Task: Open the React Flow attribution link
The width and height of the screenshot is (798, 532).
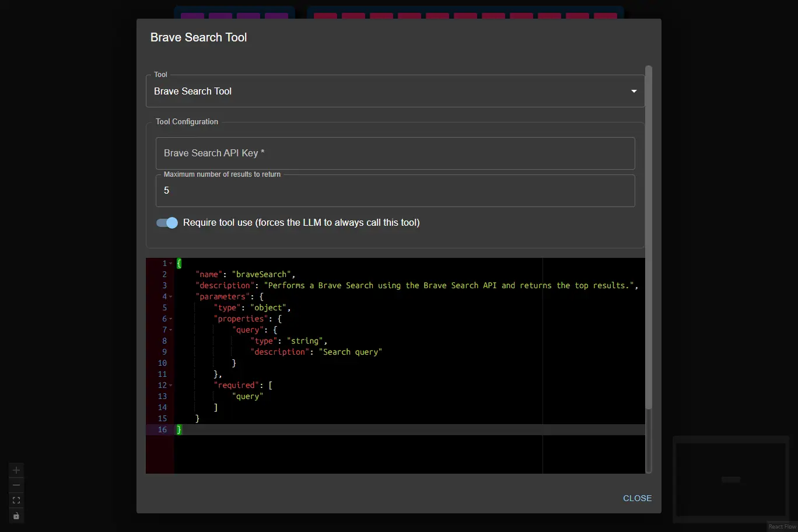Action: pyautogui.click(x=782, y=526)
